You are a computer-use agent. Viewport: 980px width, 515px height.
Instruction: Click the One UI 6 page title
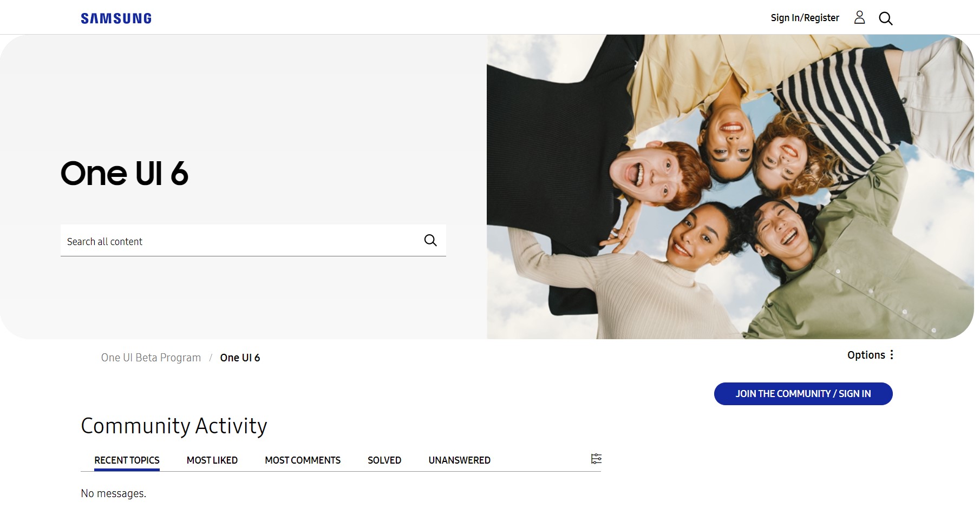(124, 174)
